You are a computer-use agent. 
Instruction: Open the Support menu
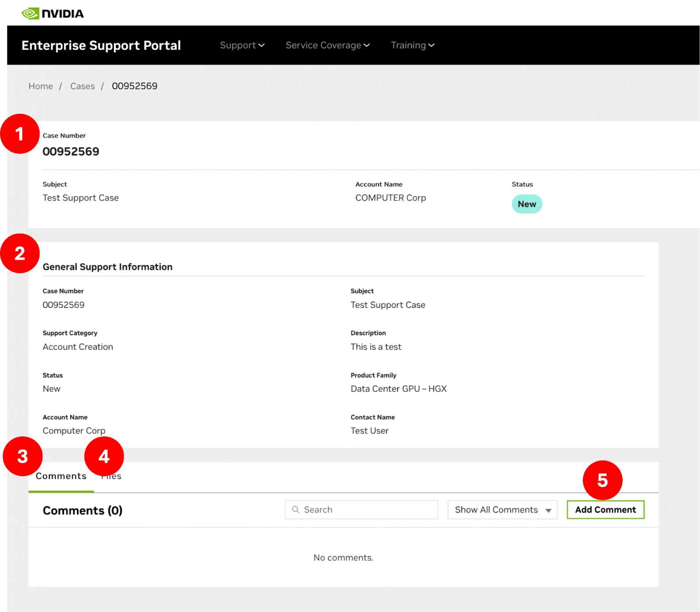(x=242, y=45)
